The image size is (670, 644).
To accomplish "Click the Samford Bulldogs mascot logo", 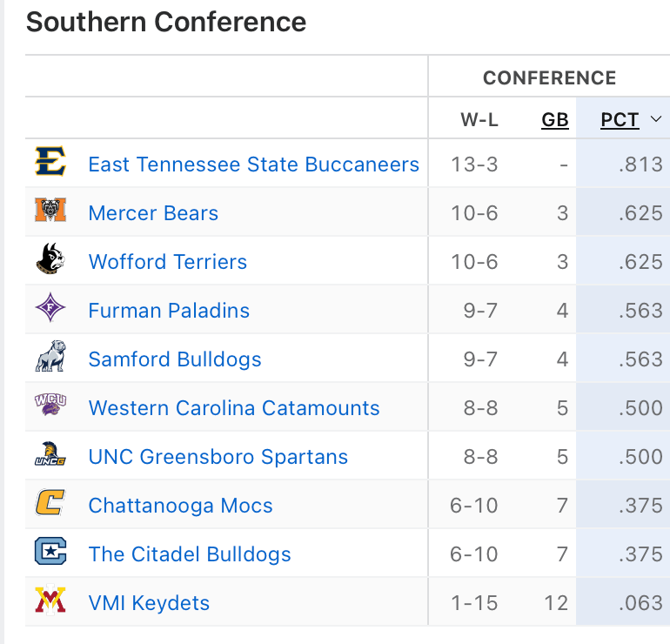I will pos(50,358).
